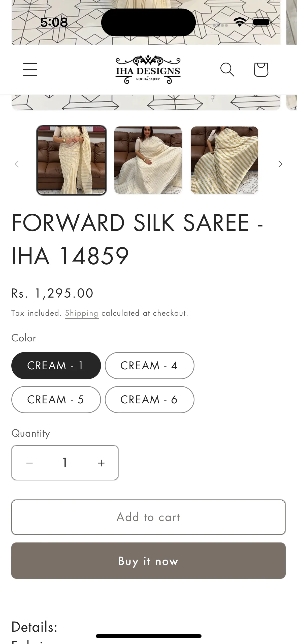
Task: Choose the CREAM - 6 color option
Action: (x=149, y=399)
